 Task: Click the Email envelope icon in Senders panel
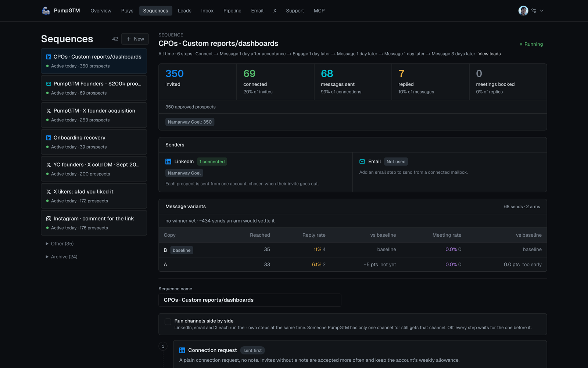tap(362, 162)
